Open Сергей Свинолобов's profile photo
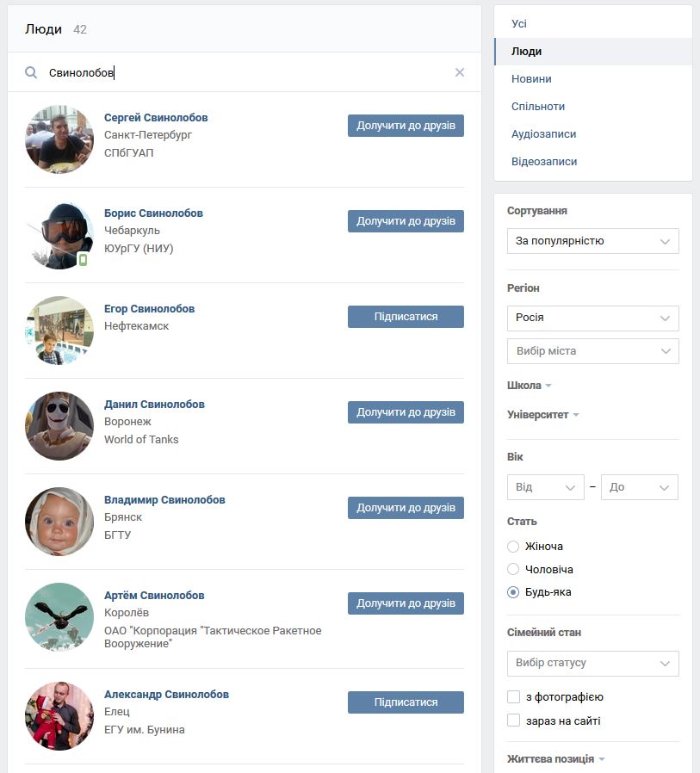The width and height of the screenshot is (700, 773). coord(59,139)
